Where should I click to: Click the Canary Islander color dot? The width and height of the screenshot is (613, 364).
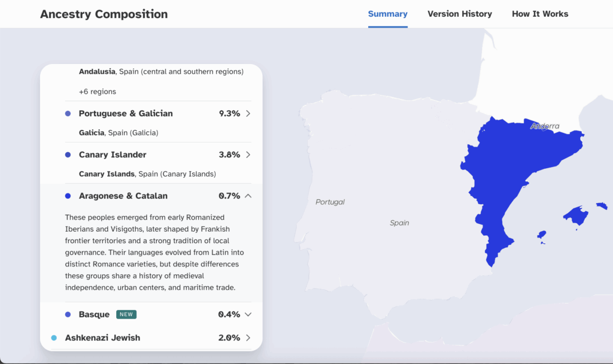pyautogui.click(x=68, y=155)
